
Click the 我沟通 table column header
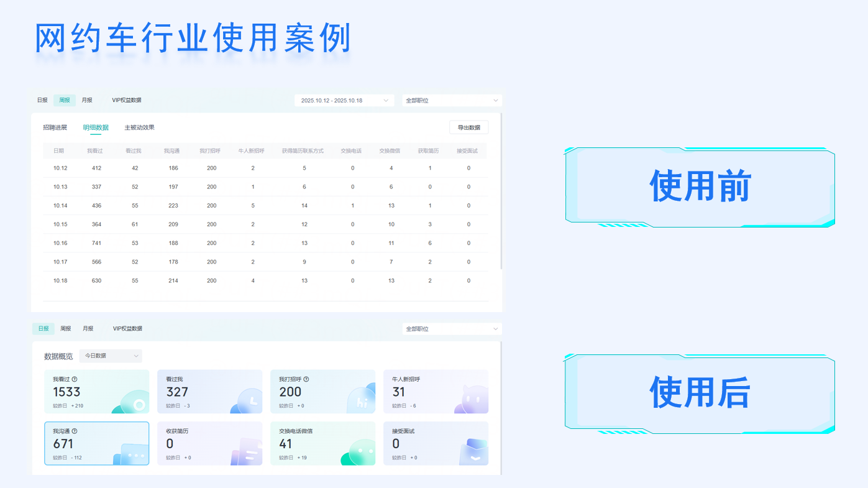pos(171,151)
